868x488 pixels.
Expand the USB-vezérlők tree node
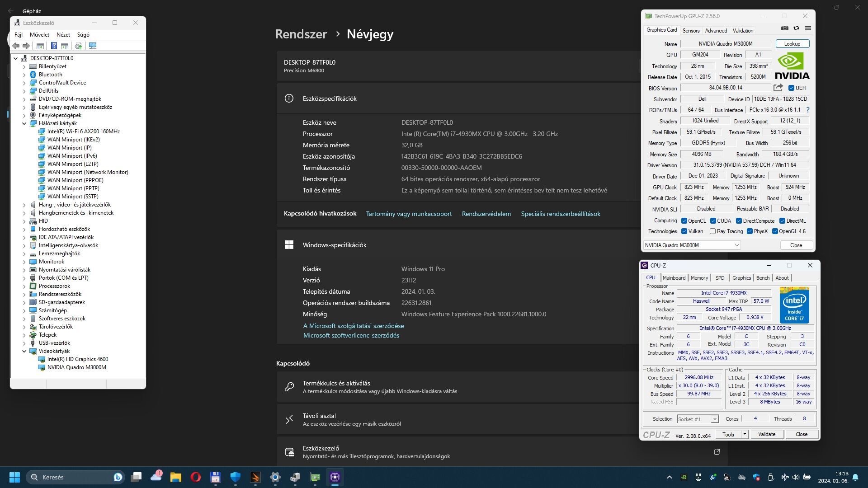(24, 343)
